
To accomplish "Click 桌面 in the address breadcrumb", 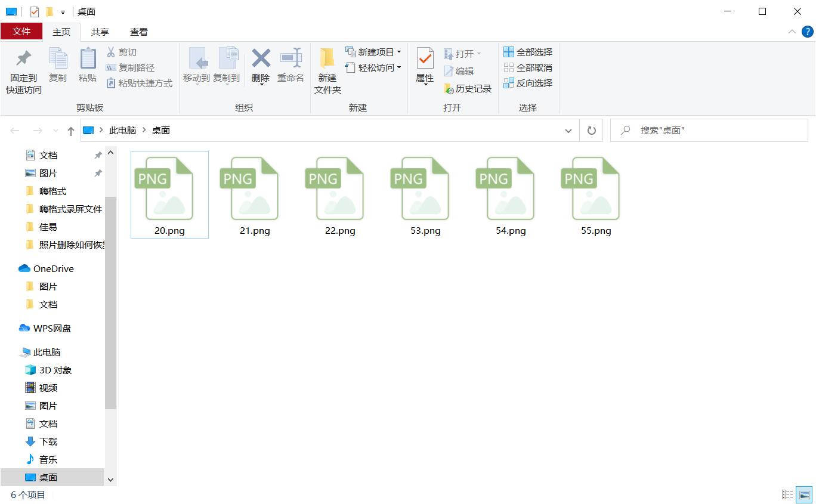I will coord(161,131).
